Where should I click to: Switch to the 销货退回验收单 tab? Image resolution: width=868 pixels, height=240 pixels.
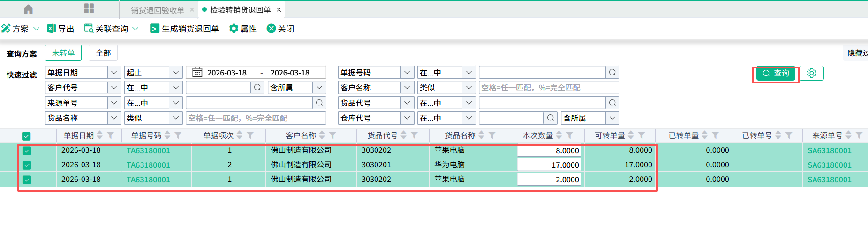[x=158, y=10]
